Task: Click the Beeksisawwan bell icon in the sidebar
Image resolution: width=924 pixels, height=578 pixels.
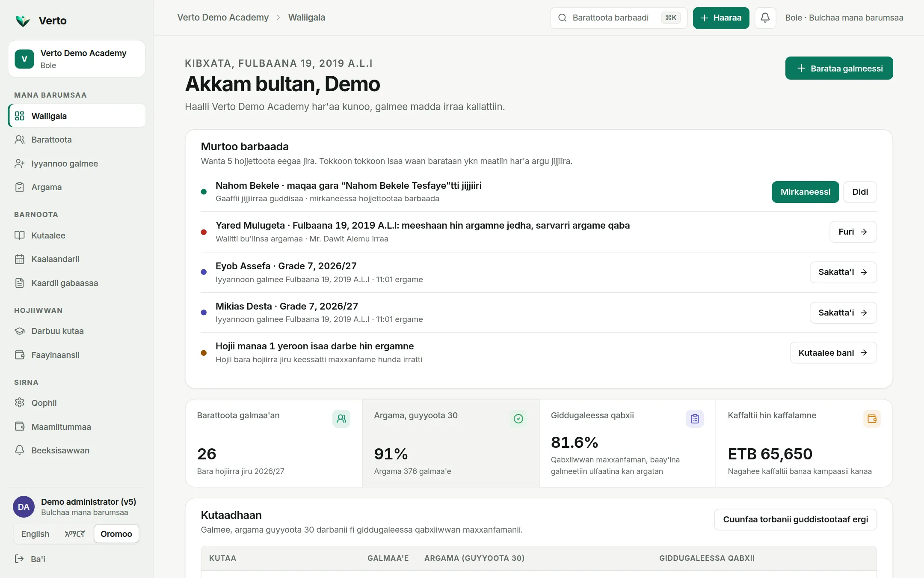Action: (20, 450)
